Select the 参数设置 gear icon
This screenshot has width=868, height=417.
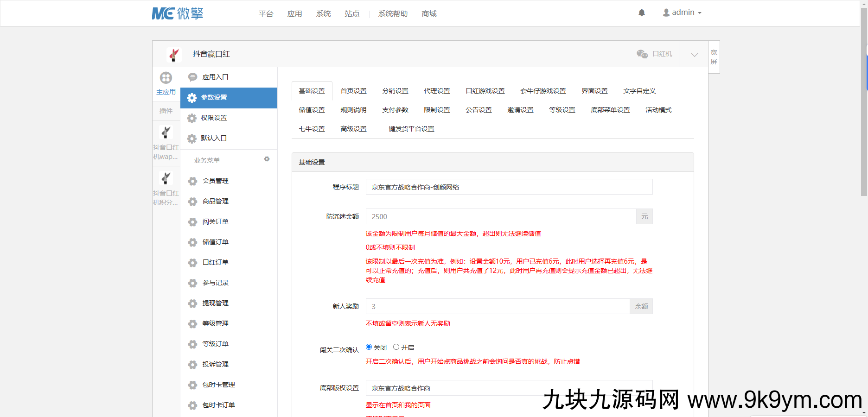(192, 98)
